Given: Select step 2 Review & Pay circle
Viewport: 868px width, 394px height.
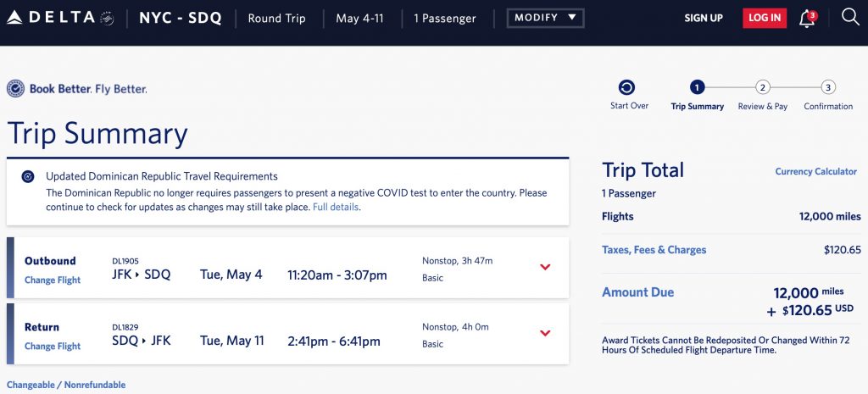Looking at the screenshot, I should (763, 87).
